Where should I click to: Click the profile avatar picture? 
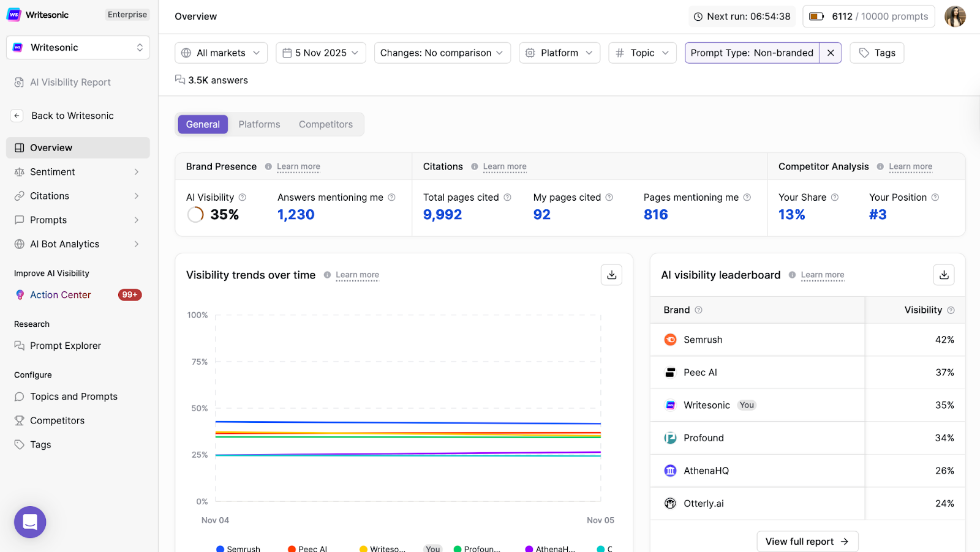coord(955,16)
